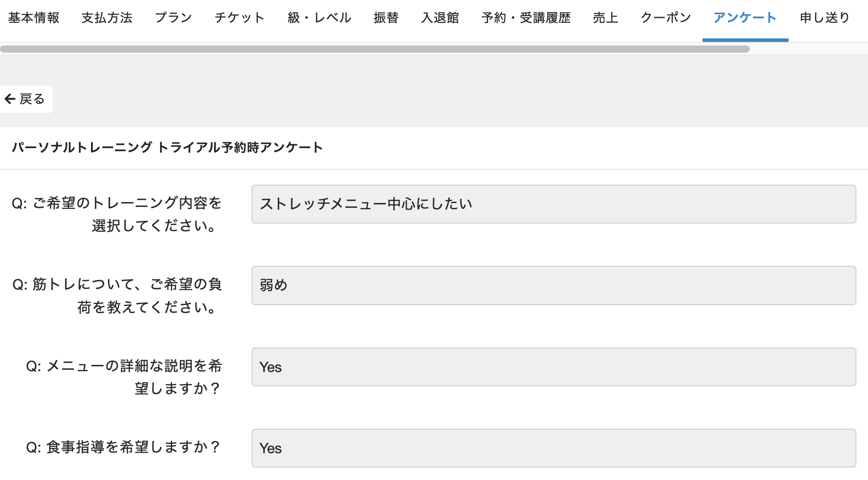This screenshot has width=868, height=480.
Task: Switch to the クーポン tab
Action: (x=666, y=18)
